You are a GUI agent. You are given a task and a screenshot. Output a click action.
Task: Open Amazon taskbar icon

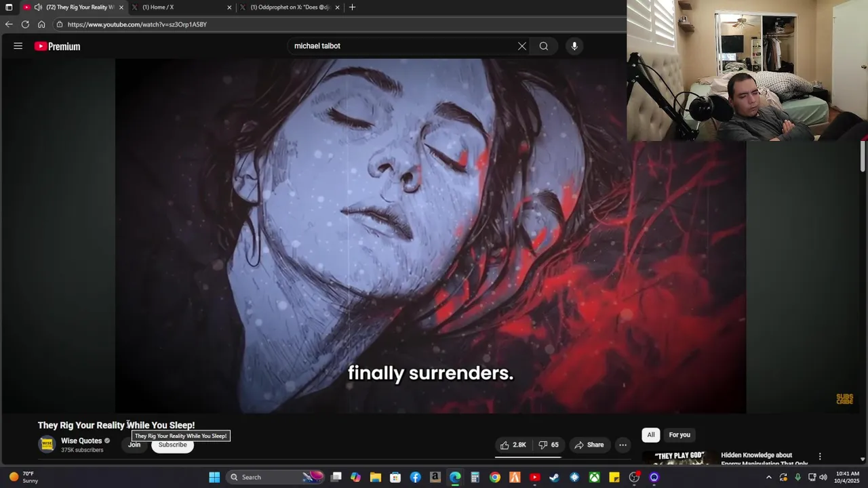click(435, 477)
